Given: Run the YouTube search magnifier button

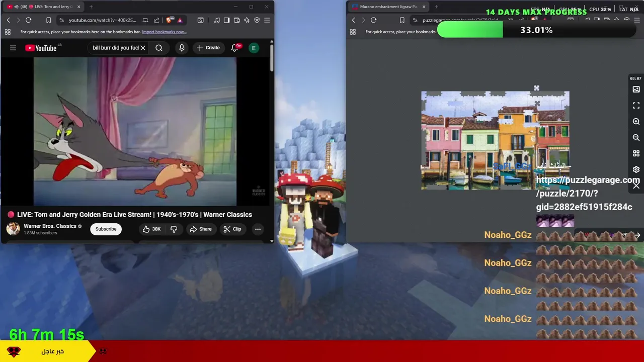Looking at the screenshot, I should point(159,48).
